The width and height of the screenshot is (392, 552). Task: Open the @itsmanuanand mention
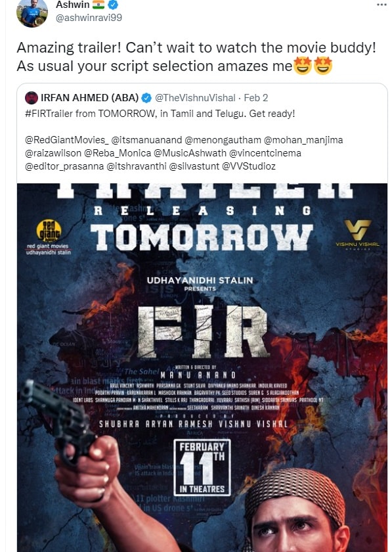pyautogui.click(x=146, y=140)
